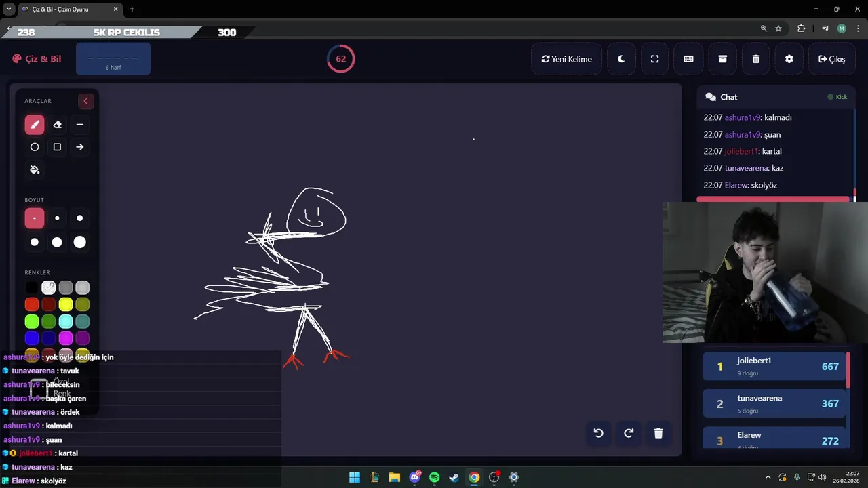This screenshot has width=868, height=488.
Task: Open the Chrome three-dot menu
Action: tap(858, 28)
